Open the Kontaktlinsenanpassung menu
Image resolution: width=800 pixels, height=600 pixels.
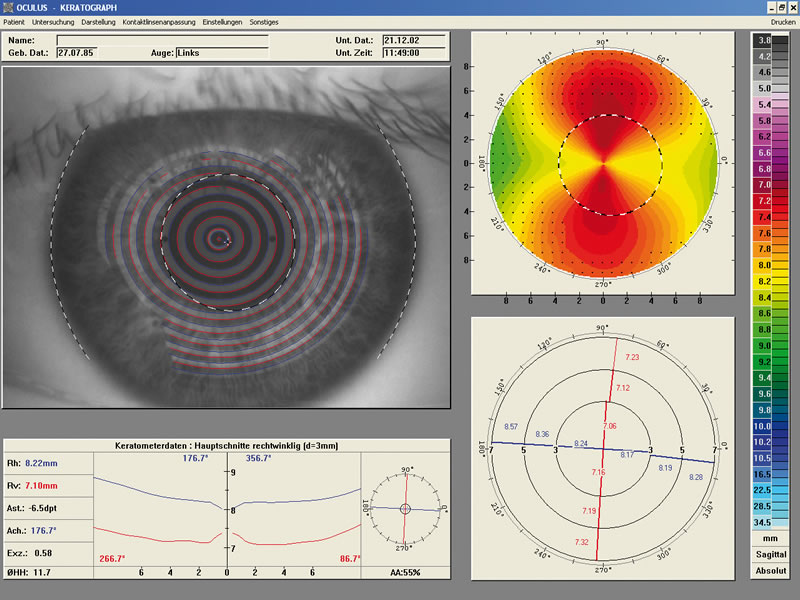pyautogui.click(x=159, y=22)
